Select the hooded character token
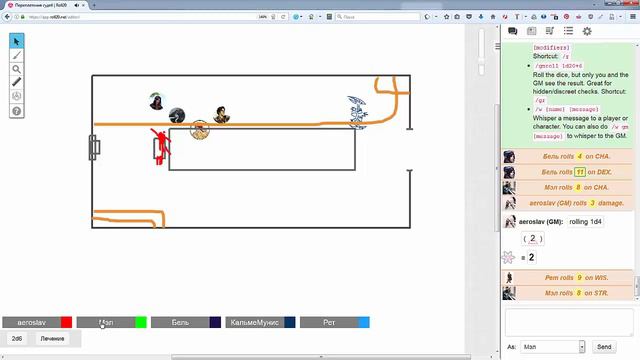 pyautogui.click(x=156, y=101)
